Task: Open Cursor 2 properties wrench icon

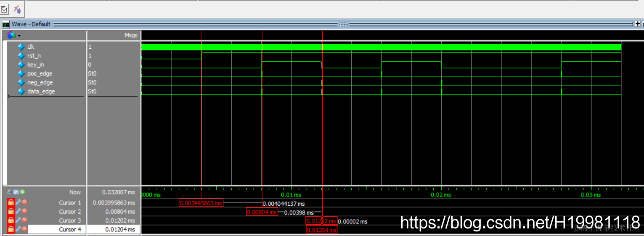Action: (18, 211)
